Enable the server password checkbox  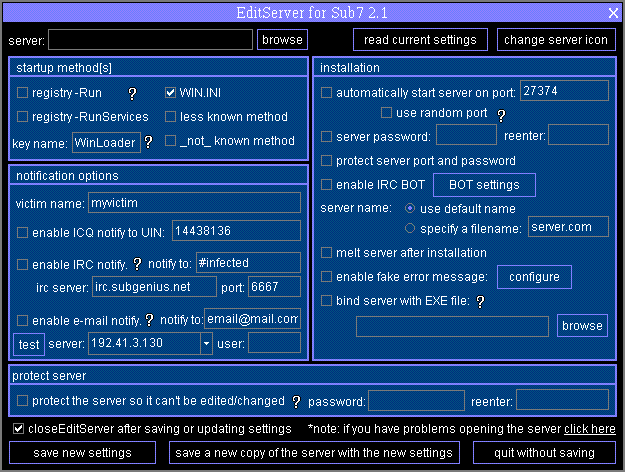pos(326,136)
